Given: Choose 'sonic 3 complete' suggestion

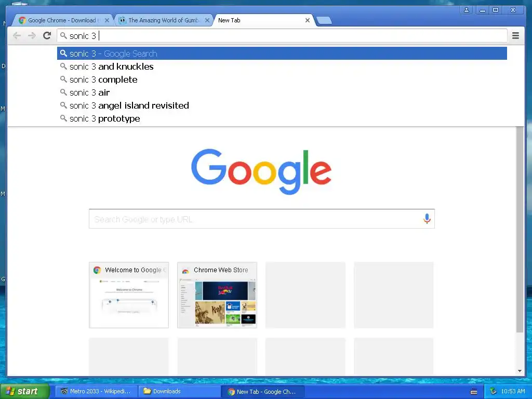Looking at the screenshot, I should 282,79.
